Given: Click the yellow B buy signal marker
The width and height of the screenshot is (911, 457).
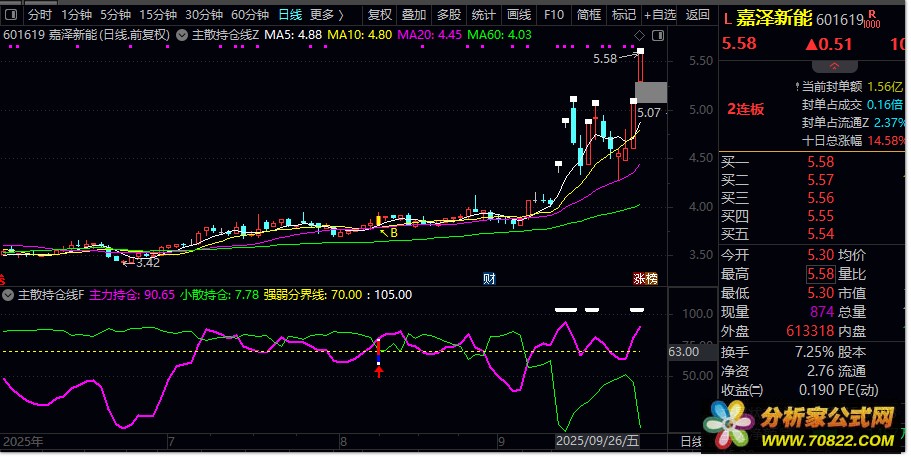Looking at the screenshot, I should tap(393, 232).
